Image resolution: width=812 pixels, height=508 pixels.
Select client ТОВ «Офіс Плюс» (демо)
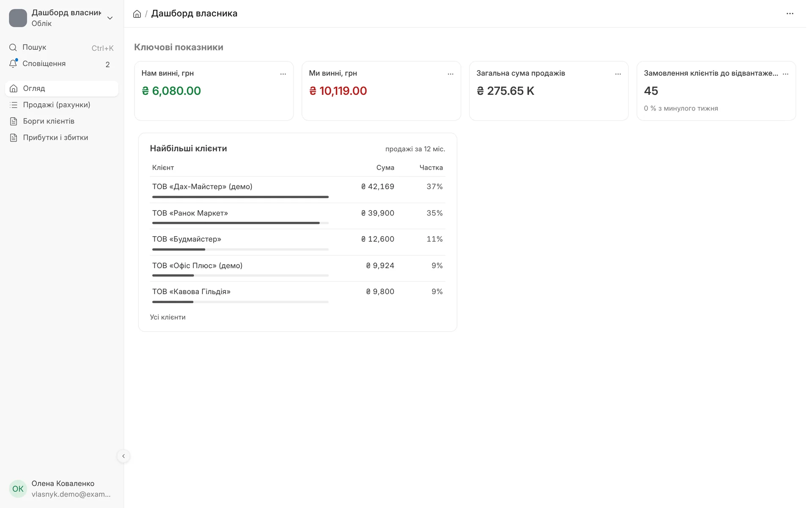(197, 265)
